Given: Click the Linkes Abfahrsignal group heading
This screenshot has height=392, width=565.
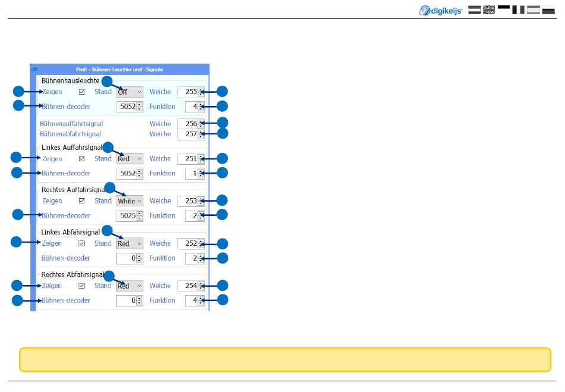Looking at the screenshot, I should 70,233.
